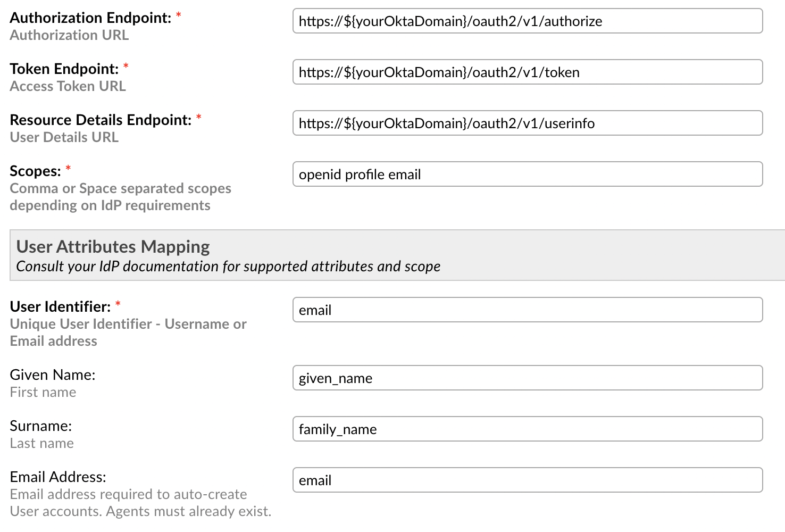Image resolution: width=785 pixels, height=532 pixels.
Task: Click the authorize URL in the first field
Action: click(x=450, y=21)
